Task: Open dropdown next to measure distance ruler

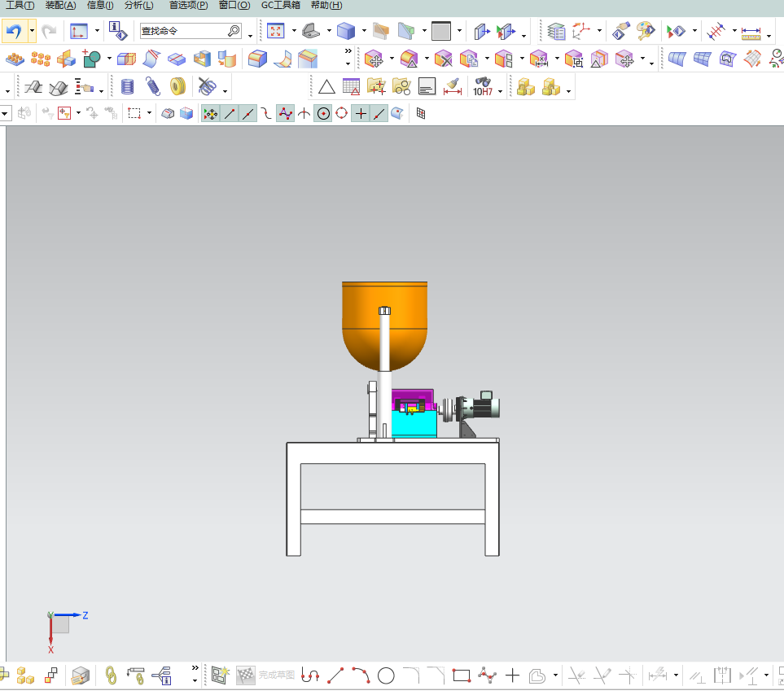Action: pos(769,35)
